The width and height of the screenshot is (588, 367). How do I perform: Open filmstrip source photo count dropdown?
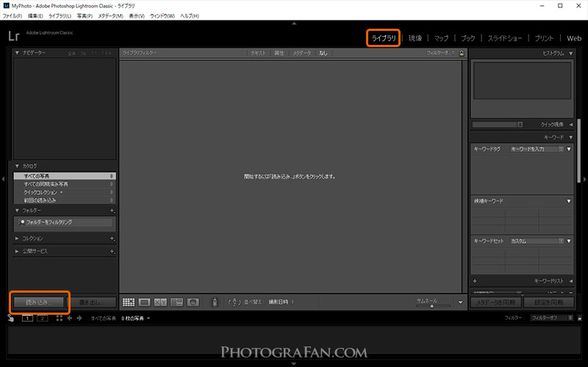[x=135, y=318]
